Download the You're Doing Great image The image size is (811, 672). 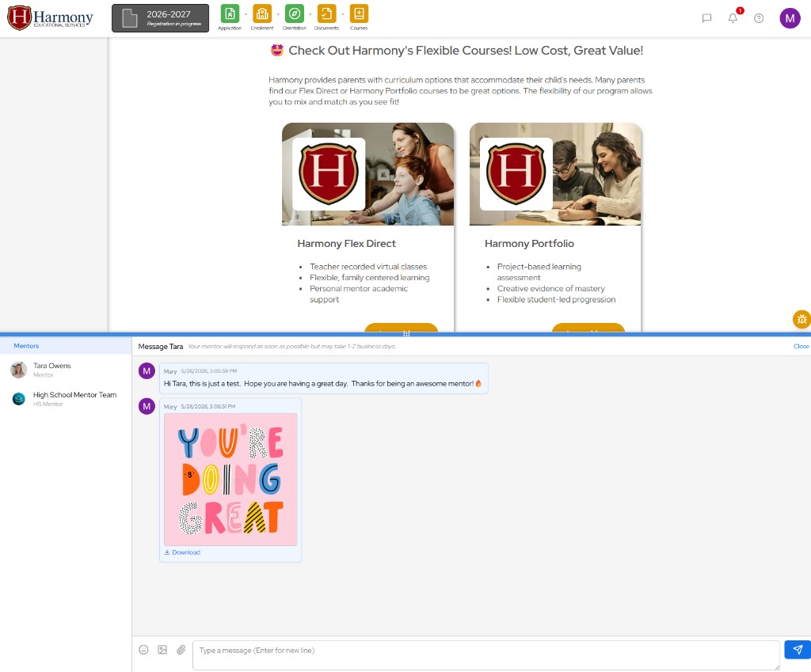[182, 552]
